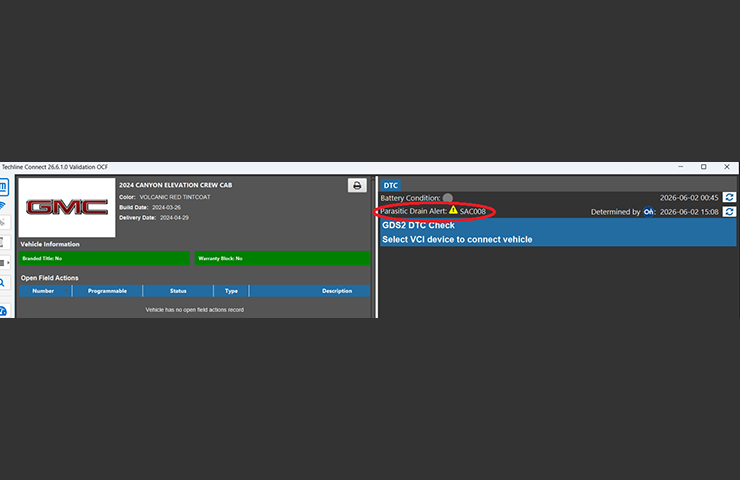Click the Status column header

coord(178,291)
